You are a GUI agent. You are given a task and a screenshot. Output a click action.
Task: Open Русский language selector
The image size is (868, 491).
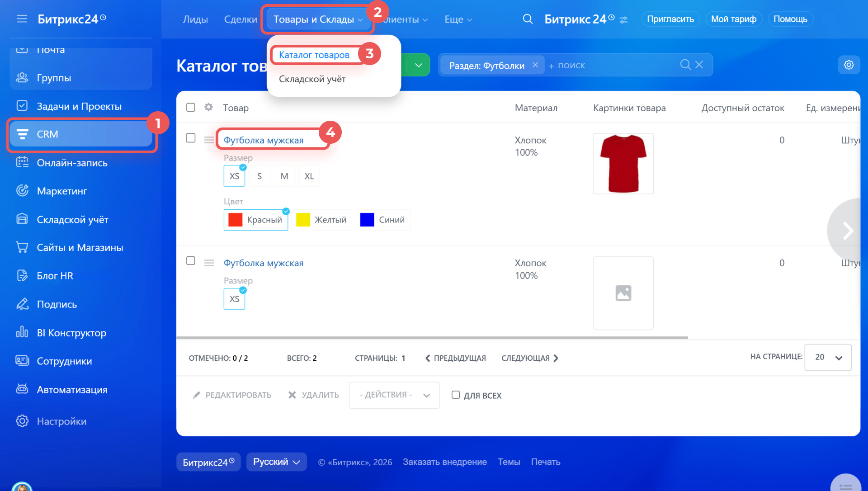tap(276, 462)
